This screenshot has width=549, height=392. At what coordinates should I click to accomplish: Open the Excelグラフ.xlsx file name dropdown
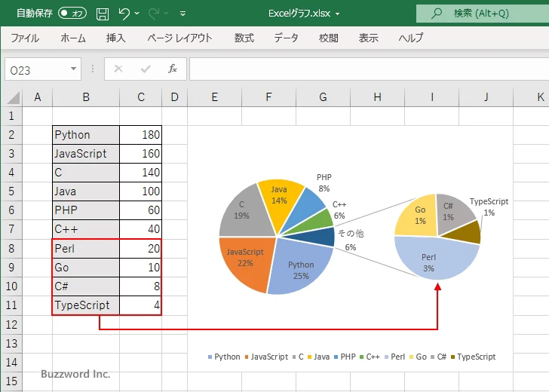[x=338, y=14]
